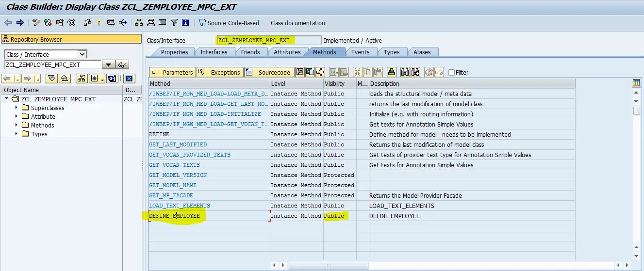Expand the Attribute folder

coord(16,116)
